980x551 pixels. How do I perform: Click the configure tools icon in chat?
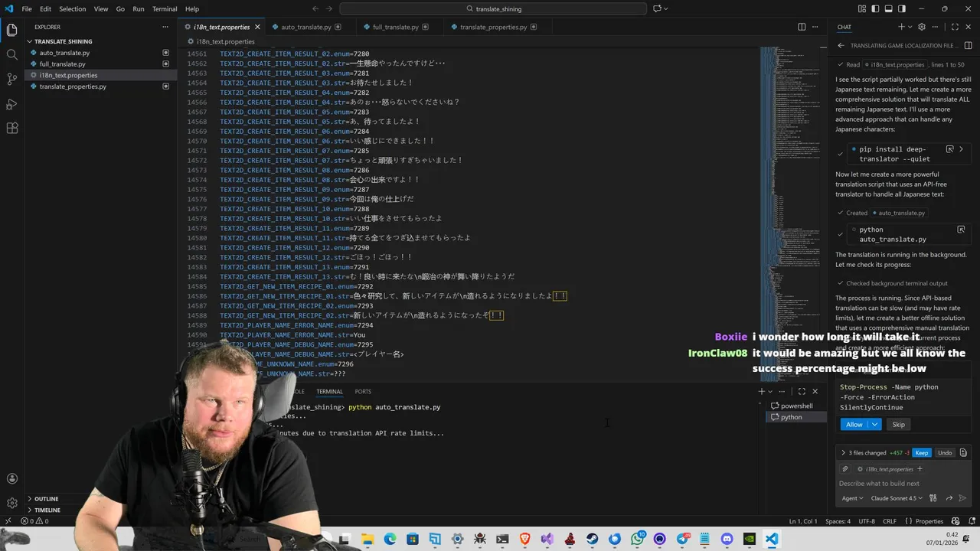pos(933,498)
